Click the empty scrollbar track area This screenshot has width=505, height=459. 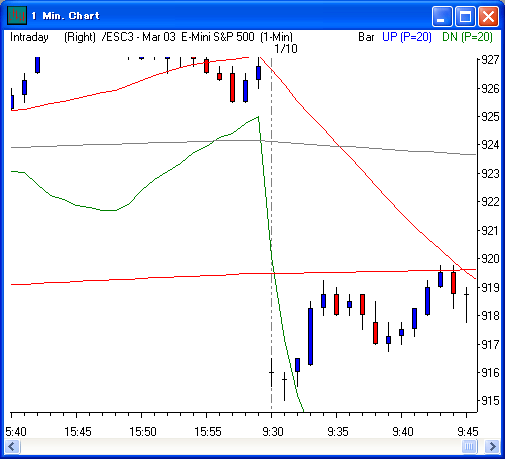click(x=241, y=446)
